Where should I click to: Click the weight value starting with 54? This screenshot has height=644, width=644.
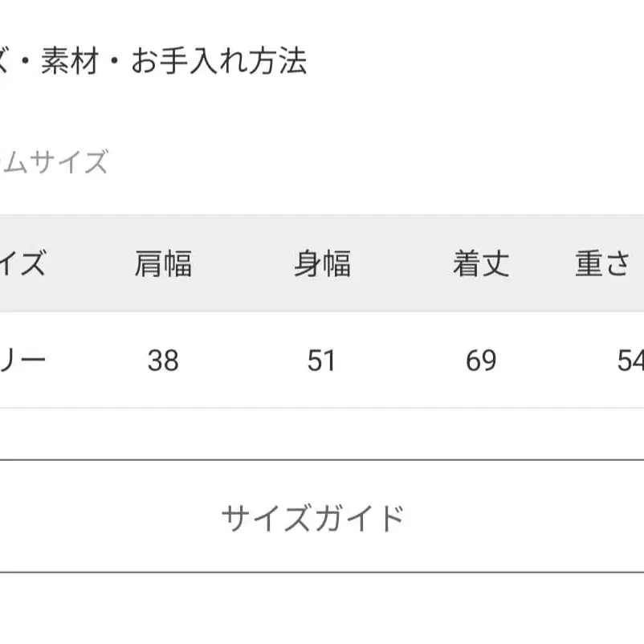point(631,361)
